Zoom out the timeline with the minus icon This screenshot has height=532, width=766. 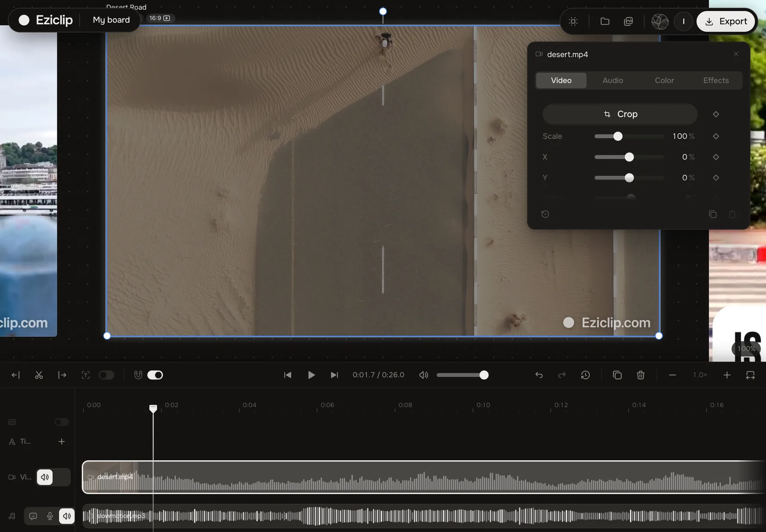(673, 375)
